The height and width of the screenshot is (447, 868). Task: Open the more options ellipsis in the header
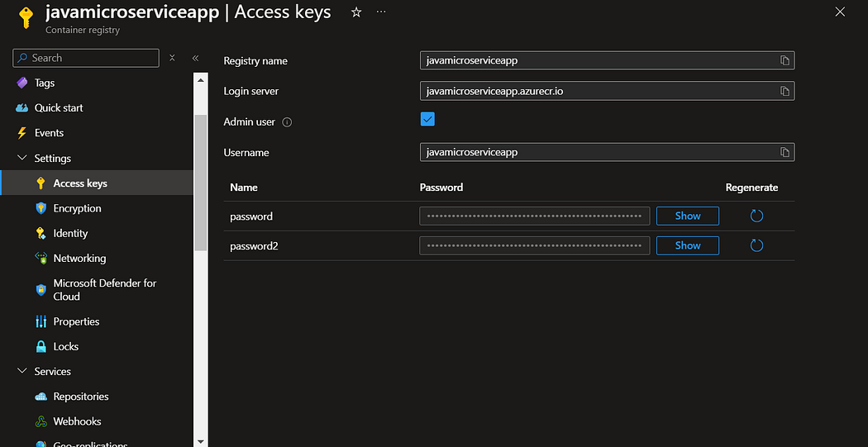click(381, 12)
